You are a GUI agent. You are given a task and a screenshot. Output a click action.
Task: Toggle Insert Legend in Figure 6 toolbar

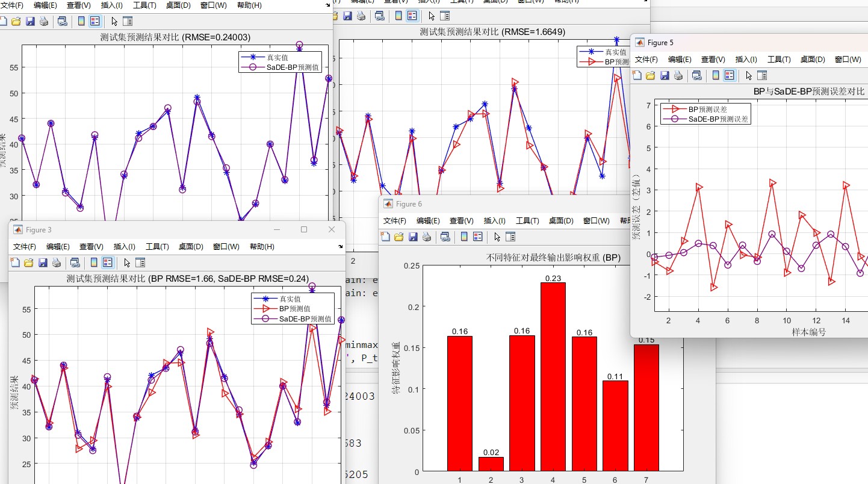tap(479, 237)
